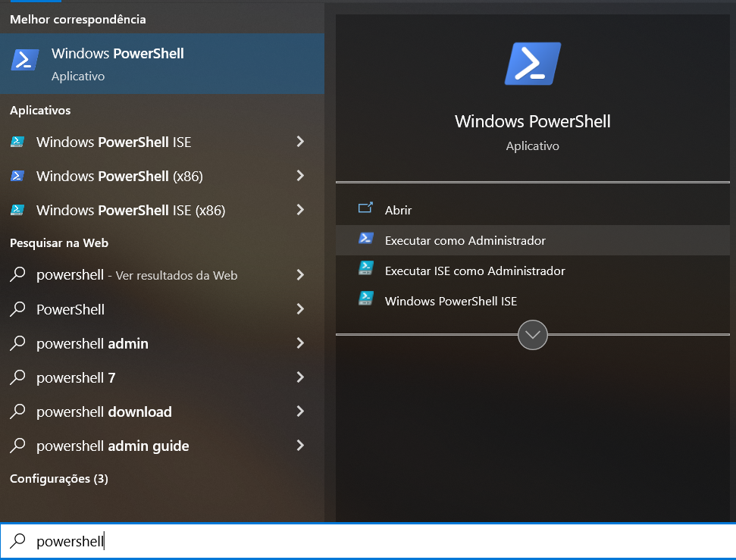This screenshot has height=560, width=736.
Task: Expand 'powershell download' suggestion chevron
Action: tap(300, 411)
